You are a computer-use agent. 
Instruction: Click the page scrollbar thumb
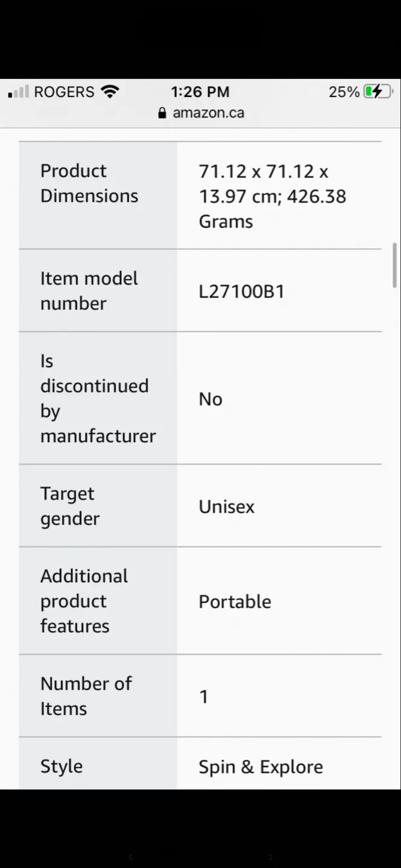tap(394, 260)
